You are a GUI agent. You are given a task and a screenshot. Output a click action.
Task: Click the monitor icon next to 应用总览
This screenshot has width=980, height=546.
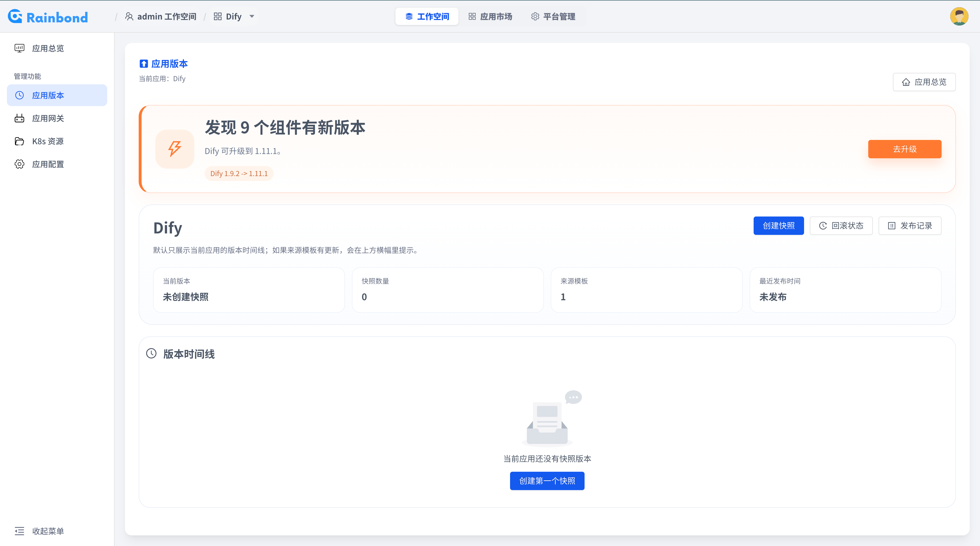pyautogui.click(x=19, y=48)
